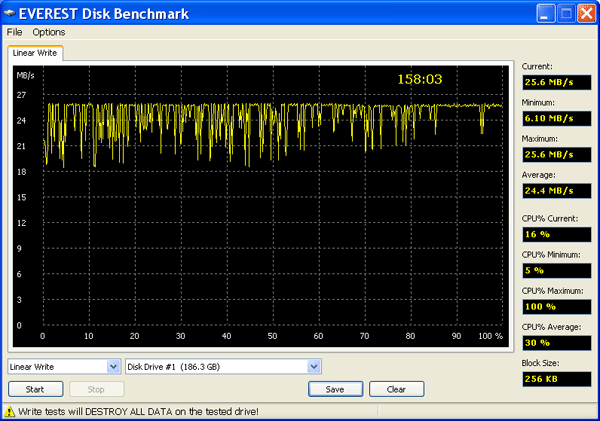This screenshot has width=600, height=421.
Task: Switch to the Linear Write tab
Action: point(35,52)
